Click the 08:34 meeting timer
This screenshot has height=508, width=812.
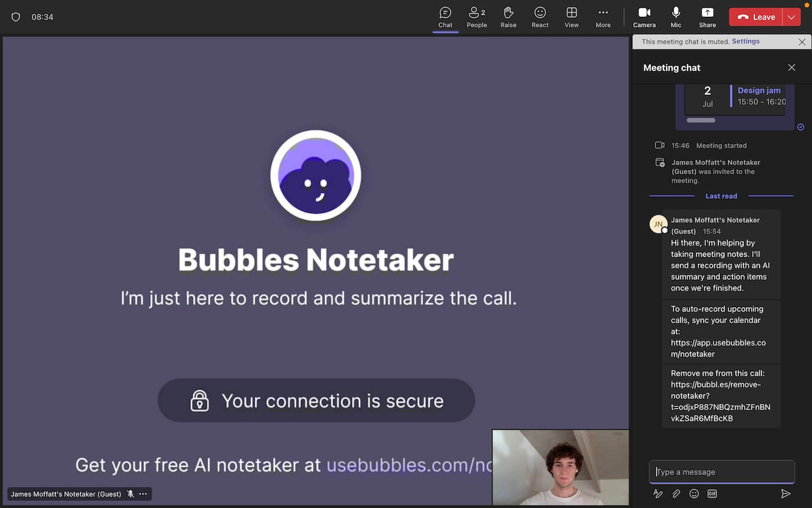coord(42,17)
